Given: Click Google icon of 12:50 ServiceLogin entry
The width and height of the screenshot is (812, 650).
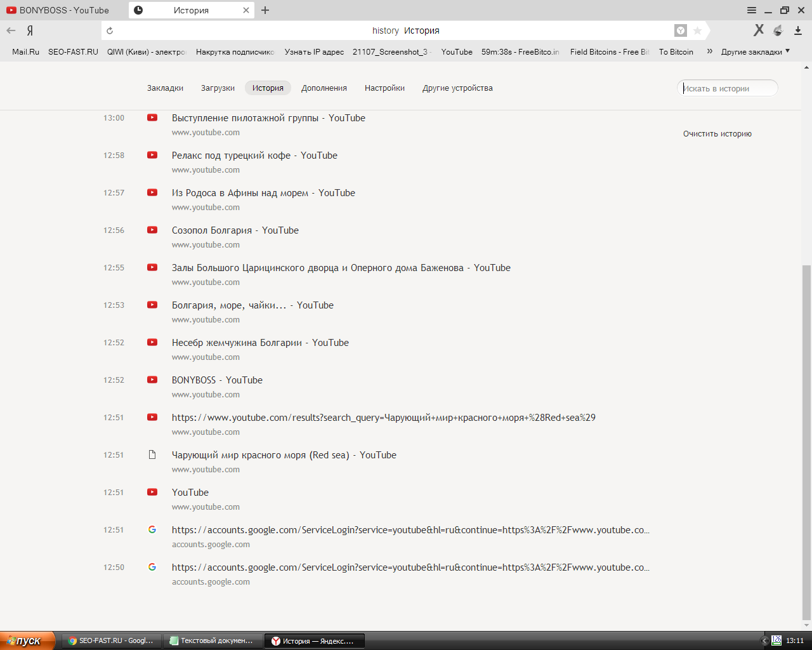Looking at the screenshot, I should click(x=152, y=567).
